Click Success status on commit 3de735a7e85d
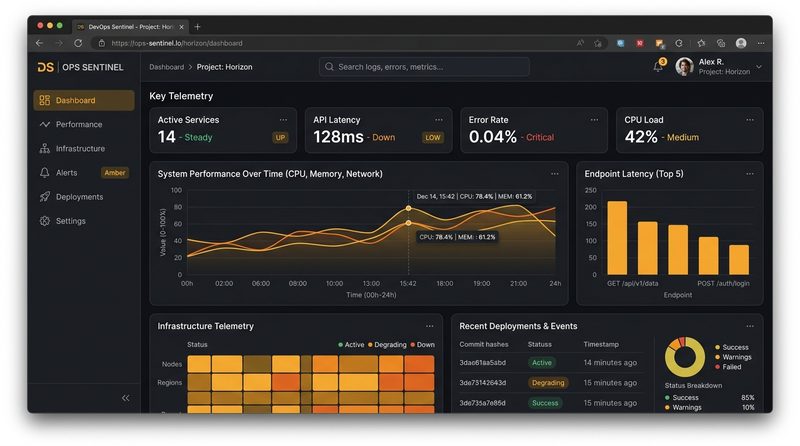Image resolution: width=800 pixels, height=446 pixels. point(545,403)
